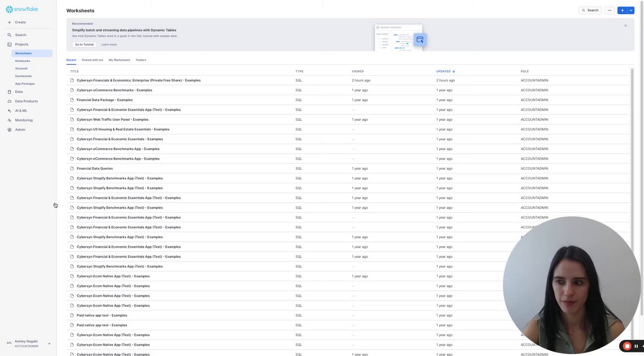Select App Packages under Projects
The width and height of the screenshot is (644, 356).
pos(25,84)
